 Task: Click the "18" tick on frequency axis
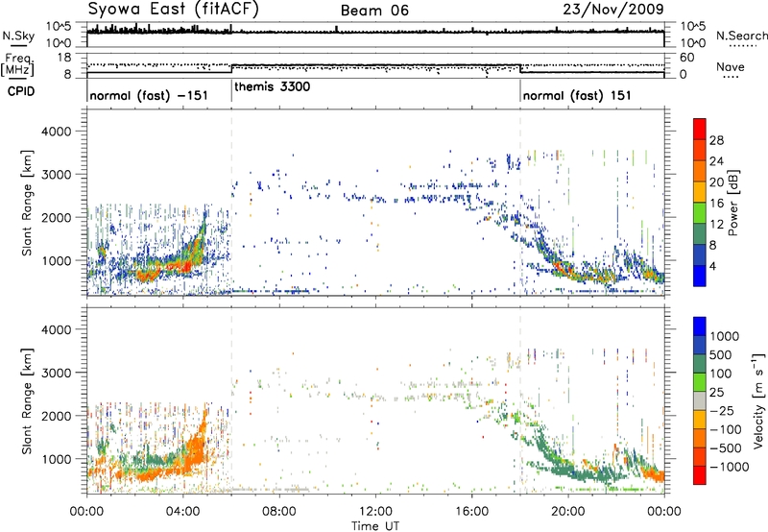64,58
